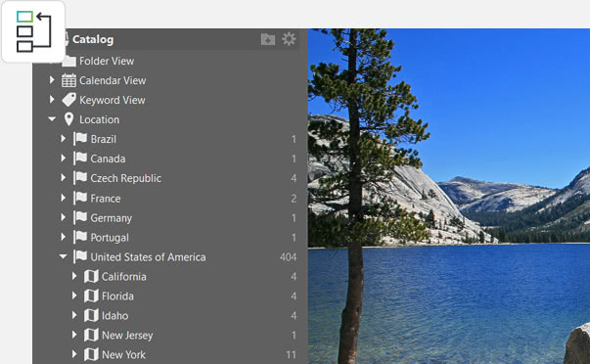Expand the Czech Republic location
Viewport: 590px width, 364px height.
[x=64, y=178]
